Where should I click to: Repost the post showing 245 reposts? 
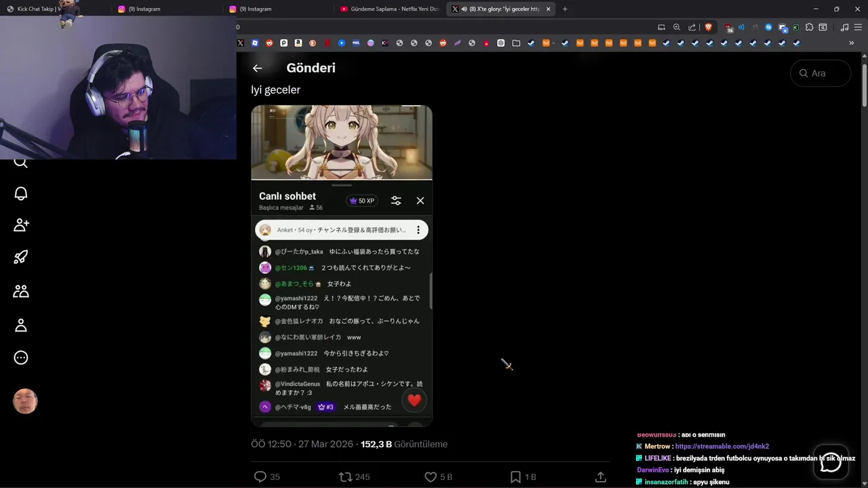tap(346, 477)
